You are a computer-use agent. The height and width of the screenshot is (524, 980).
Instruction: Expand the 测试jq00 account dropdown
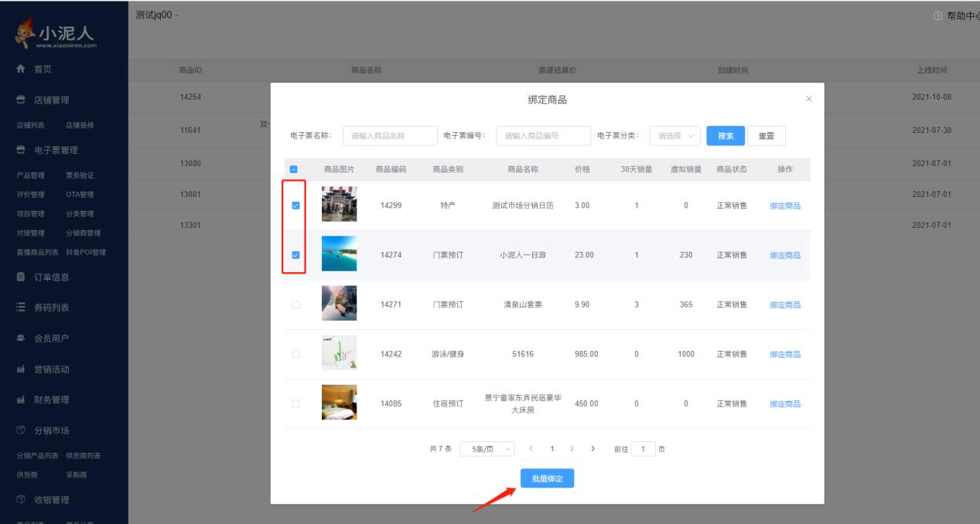point(156,14)
